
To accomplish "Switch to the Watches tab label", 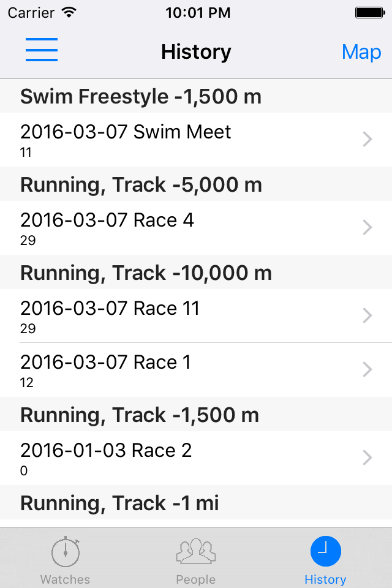I will pyautogui.click(x=66, y=579).
